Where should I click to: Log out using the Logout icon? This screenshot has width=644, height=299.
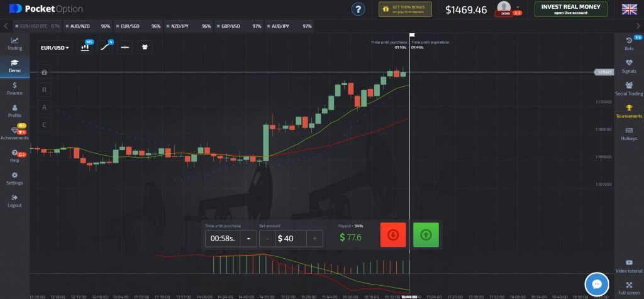coord(15,201)
